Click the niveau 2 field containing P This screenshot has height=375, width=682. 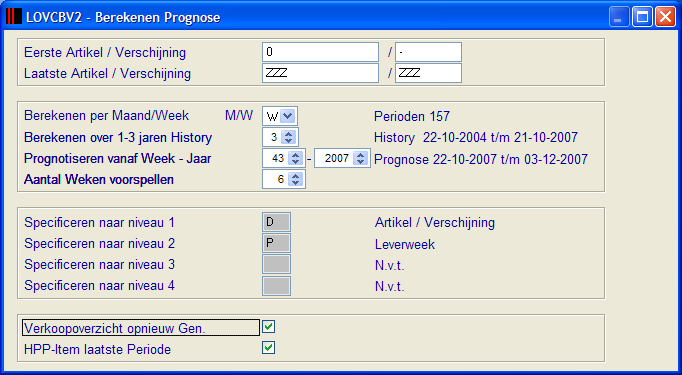point(276,243)
